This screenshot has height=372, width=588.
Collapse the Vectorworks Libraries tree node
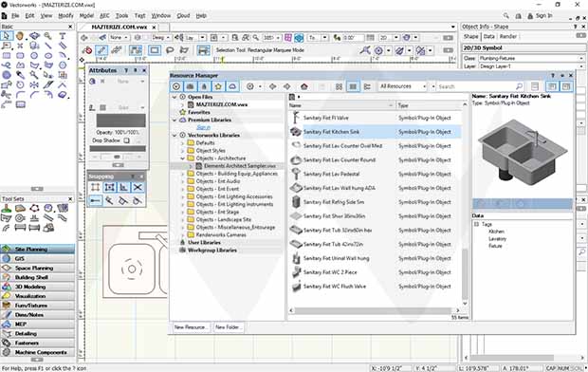click(175, 135)
